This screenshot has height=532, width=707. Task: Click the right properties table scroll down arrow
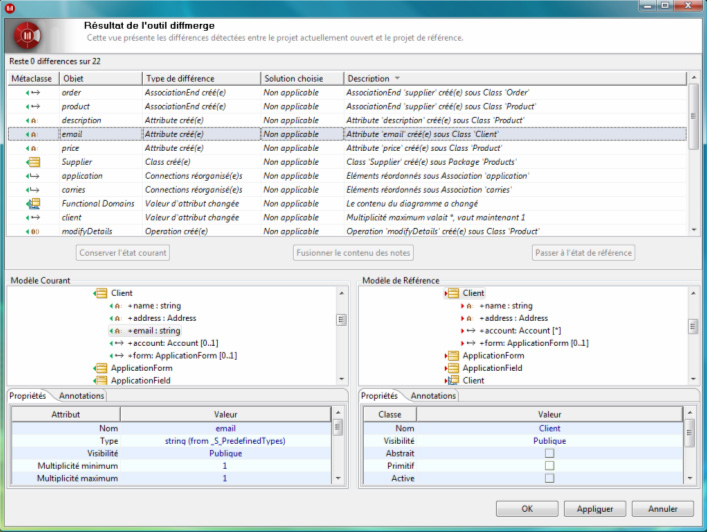pyautogui.click(x=690, y=478)
